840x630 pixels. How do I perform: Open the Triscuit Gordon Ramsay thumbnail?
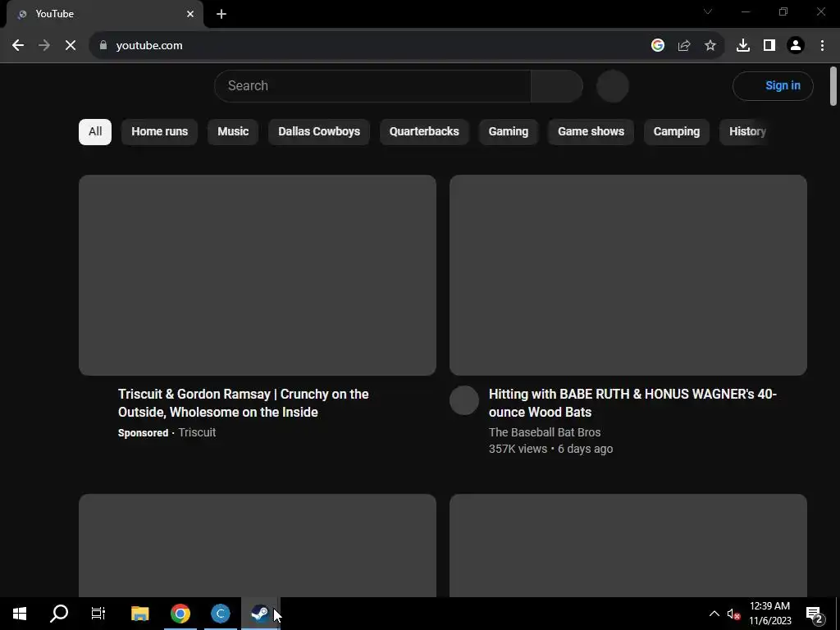(257, 275)
